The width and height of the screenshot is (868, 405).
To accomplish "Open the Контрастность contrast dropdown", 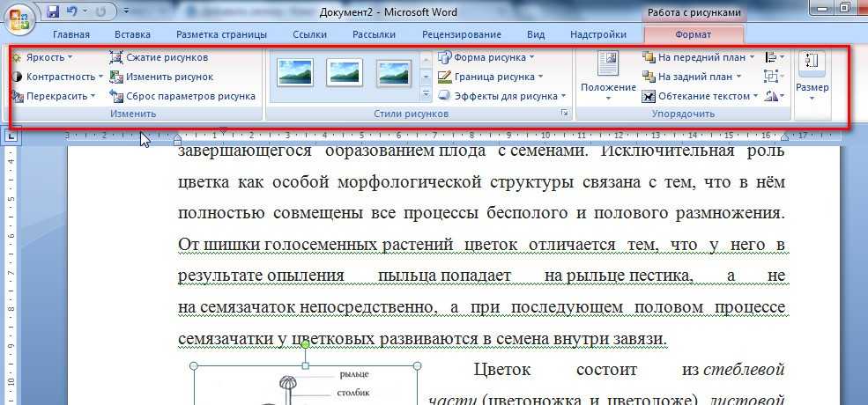I will tap(57, 77).
